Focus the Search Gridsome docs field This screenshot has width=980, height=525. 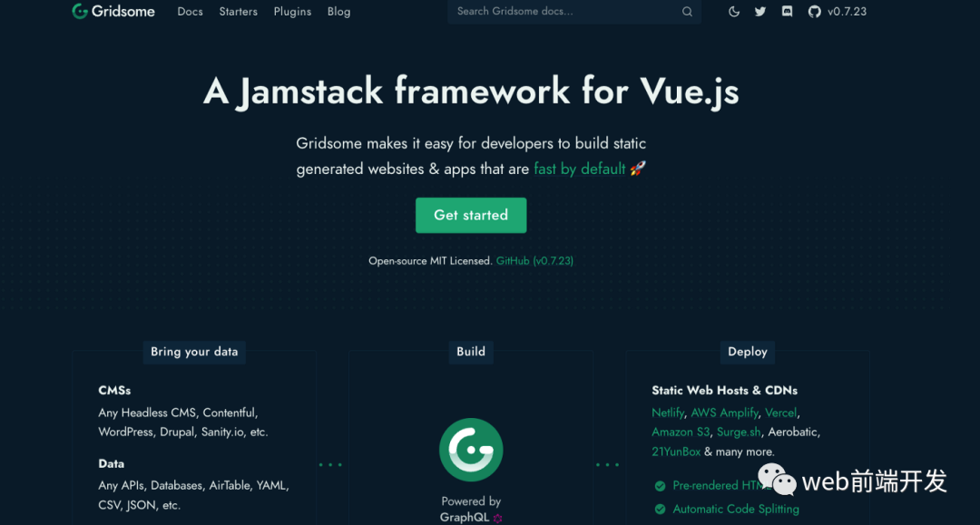click(x=573, y=11)
